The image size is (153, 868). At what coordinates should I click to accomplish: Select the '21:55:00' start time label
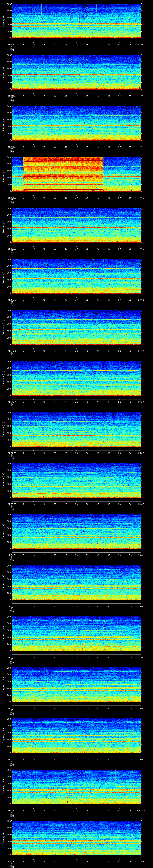(12, 606)
